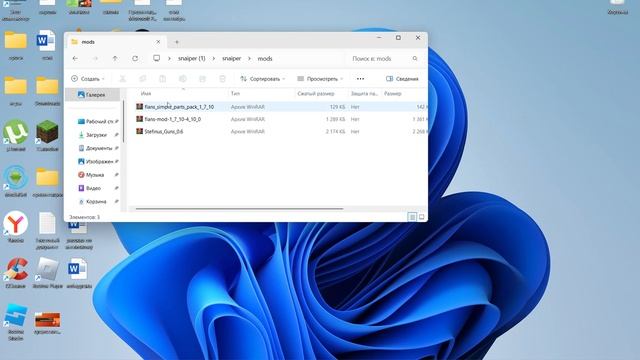This screenshot has width=640, height=360.
Task: Expand the Создать new item dropdown
Action: [x=88, y=79]
